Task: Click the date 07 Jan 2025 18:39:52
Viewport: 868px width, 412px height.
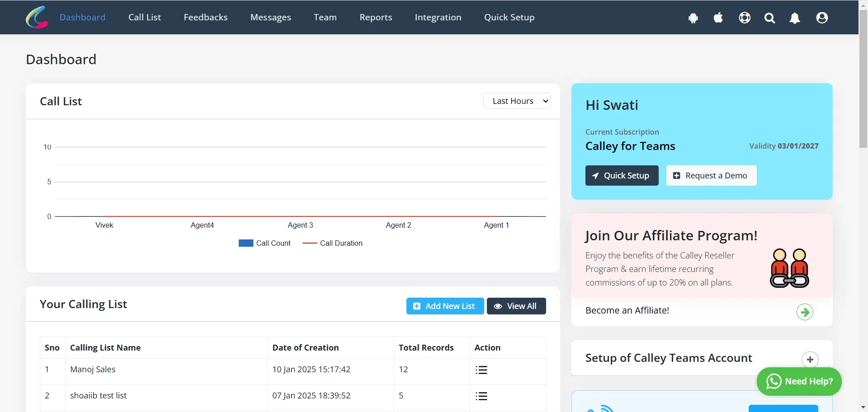Action: point(311,395)
